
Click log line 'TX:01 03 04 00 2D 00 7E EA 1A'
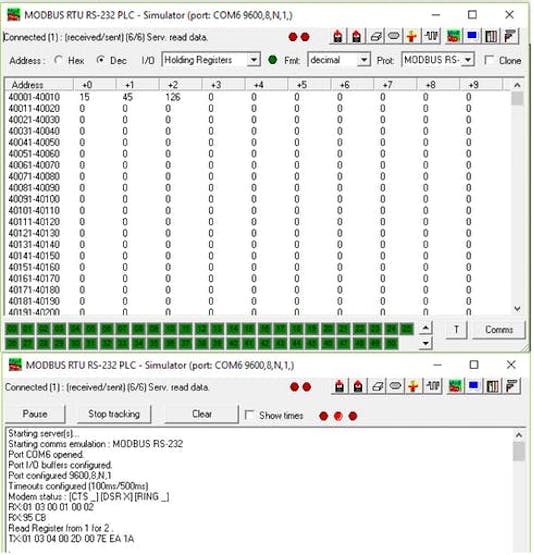click(x=71, y=539)
